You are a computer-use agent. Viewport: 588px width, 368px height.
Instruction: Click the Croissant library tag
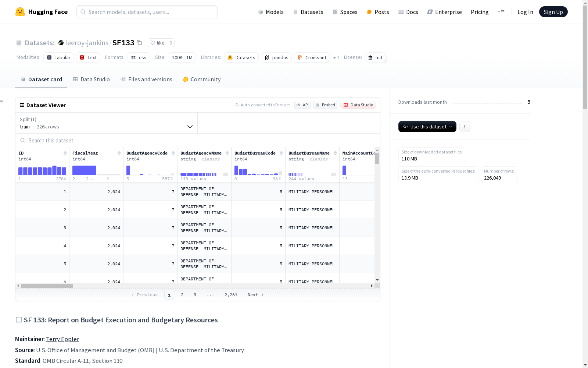click(x=312, y=57)
